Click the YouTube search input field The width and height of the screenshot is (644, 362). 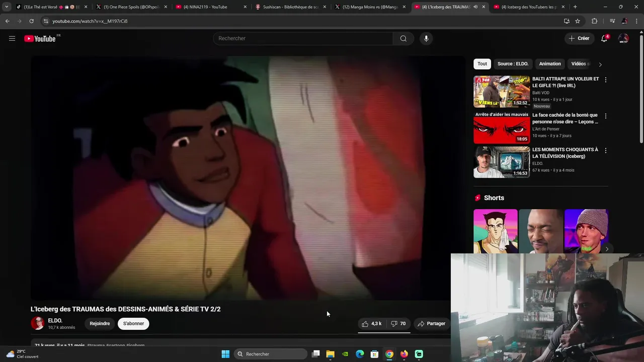pos(303,39)
